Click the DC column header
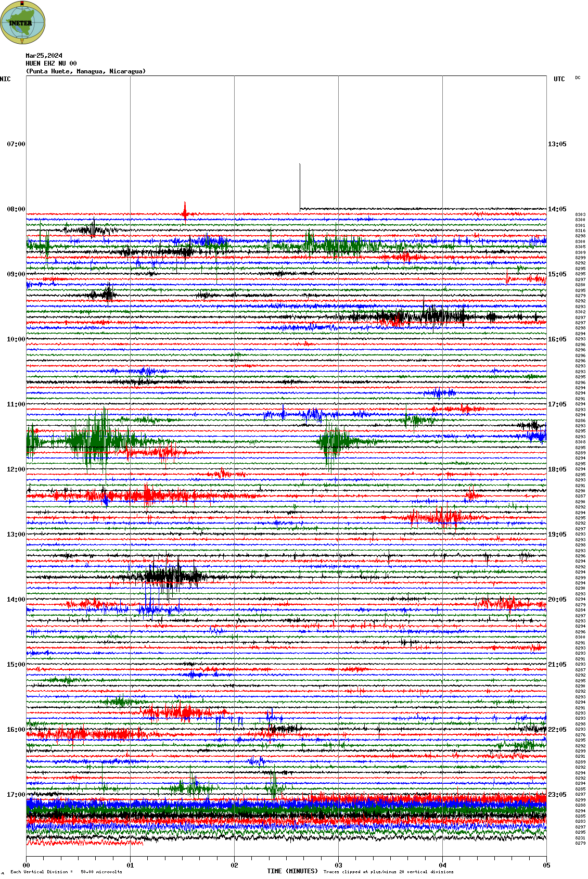 click(x=578, y=78)
